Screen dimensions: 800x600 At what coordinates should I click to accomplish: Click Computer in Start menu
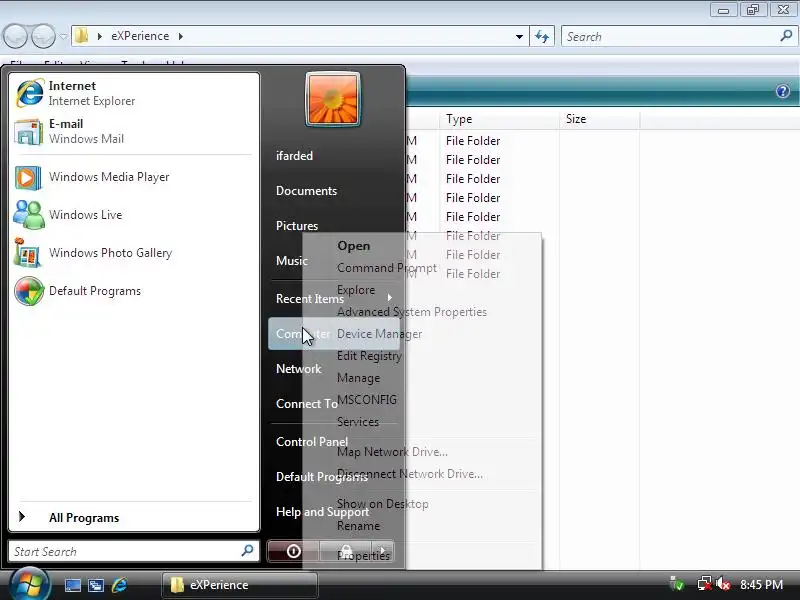click(x=334, y=334)
